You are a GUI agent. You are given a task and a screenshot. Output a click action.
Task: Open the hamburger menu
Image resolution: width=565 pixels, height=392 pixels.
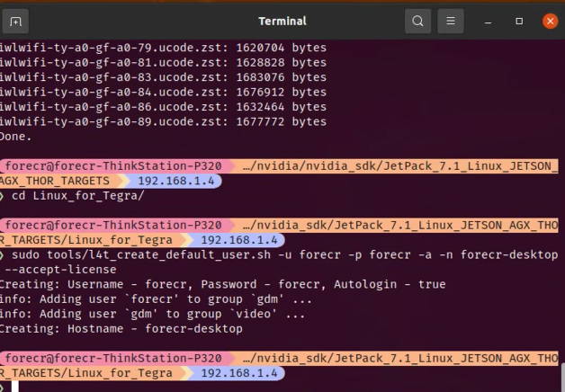tap(451, 22)
